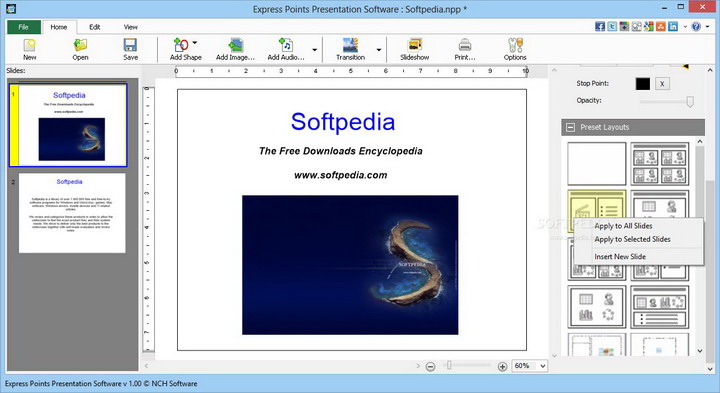Viewport: 720px width, 393px height.
Task: Share via the LinkedIn icon
Action: pos(673,27)
